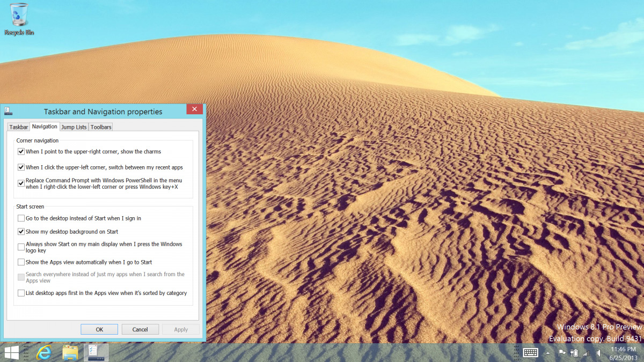Open File Explorer from the taskbar
The height and width of the screenshot is (362, 644).
point(70,352)
